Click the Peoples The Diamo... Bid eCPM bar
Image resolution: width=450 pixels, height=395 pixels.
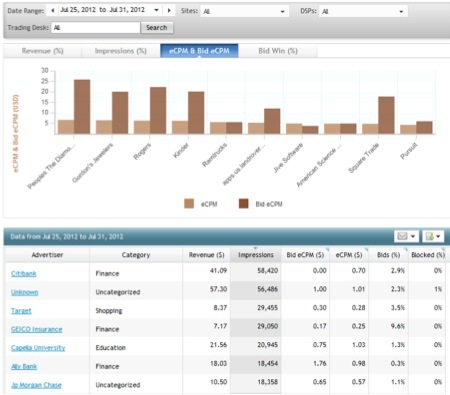click(82, 107)
